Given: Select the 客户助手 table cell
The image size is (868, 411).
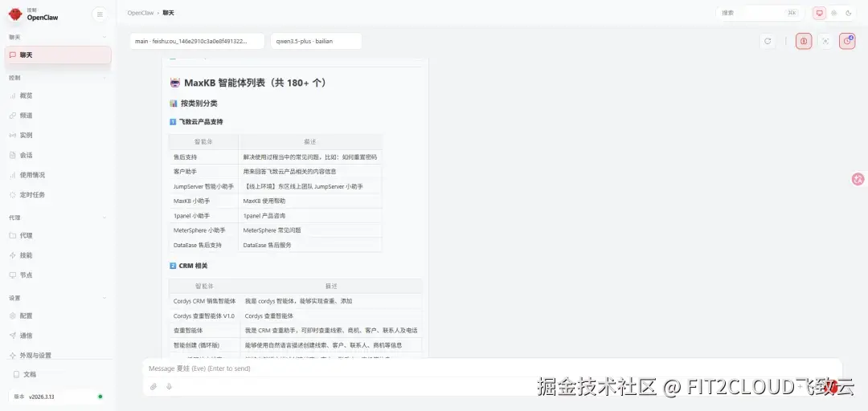Looking at the screenshot, I should tap(203, 172).
